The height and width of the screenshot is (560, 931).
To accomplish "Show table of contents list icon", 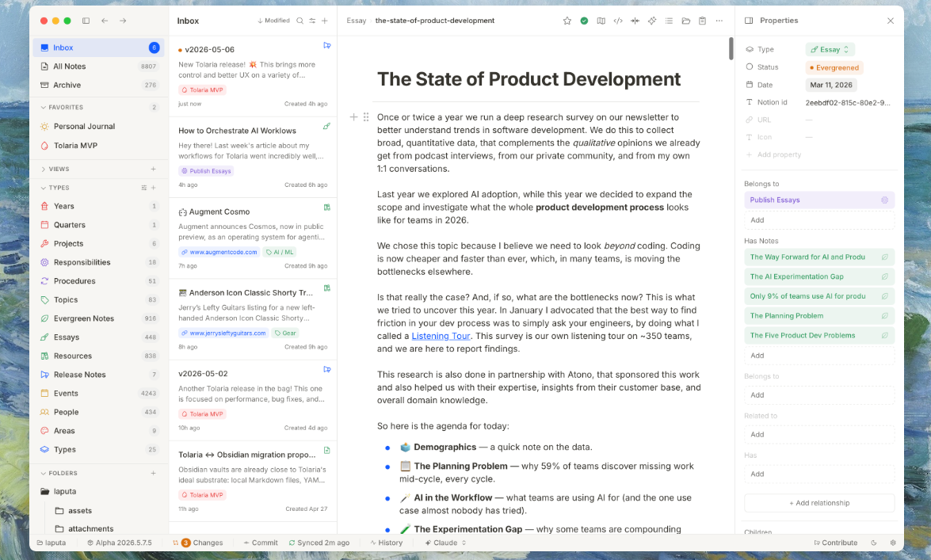I will (x=670, y=21).
